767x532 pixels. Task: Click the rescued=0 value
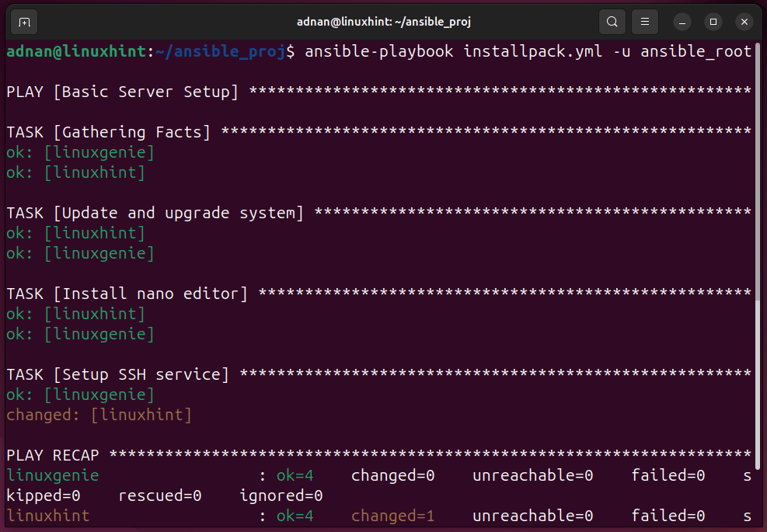pyautogui.click(x=160, y=495)
